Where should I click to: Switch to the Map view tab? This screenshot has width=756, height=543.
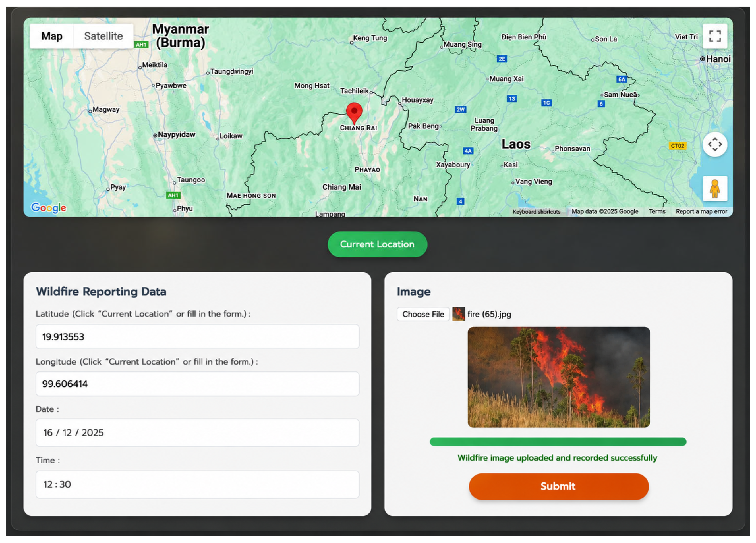[x=52, y=36]
